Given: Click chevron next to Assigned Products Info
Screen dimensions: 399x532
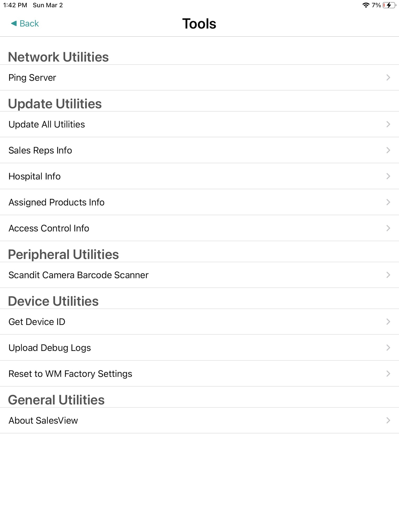Looking at the screenshot, I should click(388, 202).
